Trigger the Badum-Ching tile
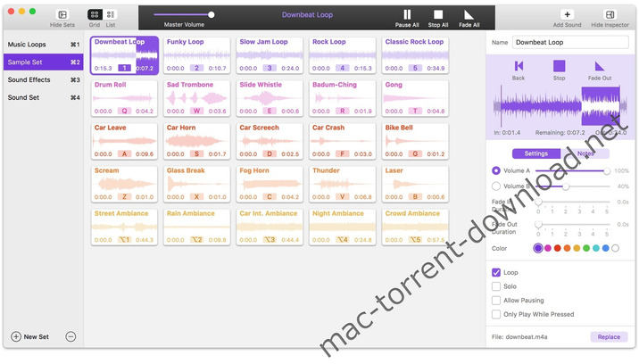 click(343, 98)
